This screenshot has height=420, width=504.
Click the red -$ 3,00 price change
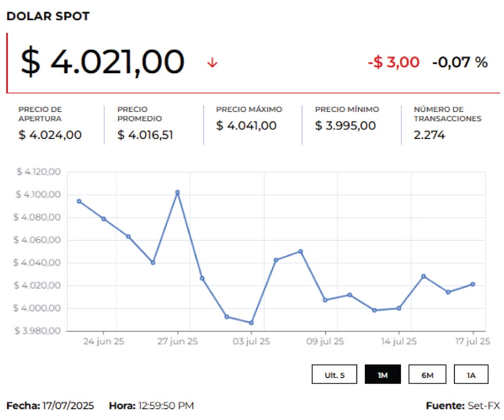point(393,62)
